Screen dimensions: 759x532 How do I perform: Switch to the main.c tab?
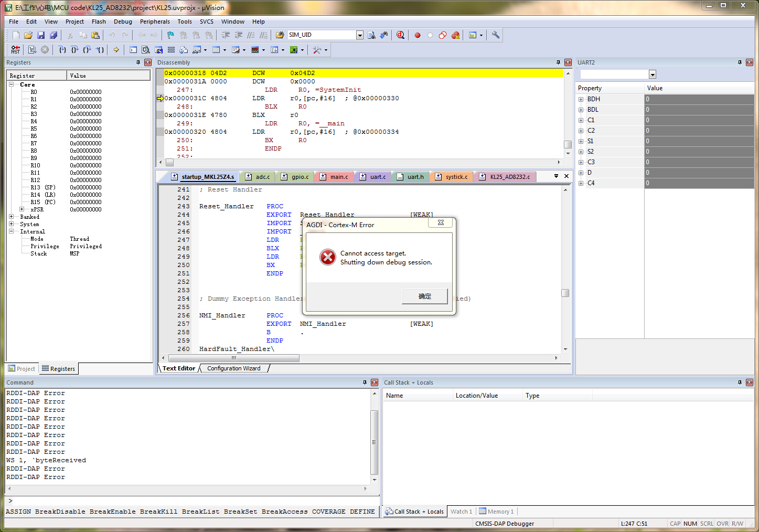click(x=335, y=177)
